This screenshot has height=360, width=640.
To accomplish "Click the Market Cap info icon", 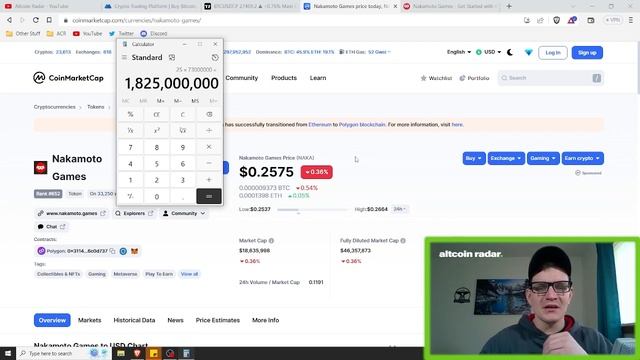I will pos(271,241).
